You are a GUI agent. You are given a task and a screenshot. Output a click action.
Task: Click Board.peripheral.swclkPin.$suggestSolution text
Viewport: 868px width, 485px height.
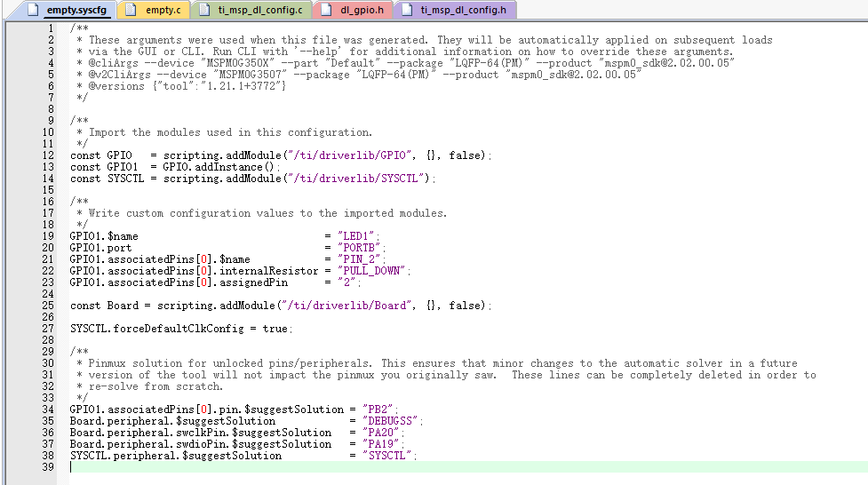[201, 433]
